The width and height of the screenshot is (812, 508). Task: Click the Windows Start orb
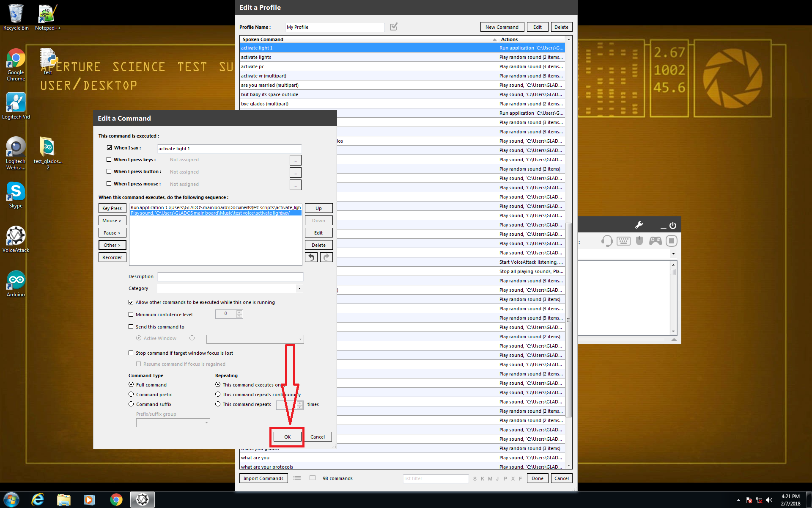11,500
